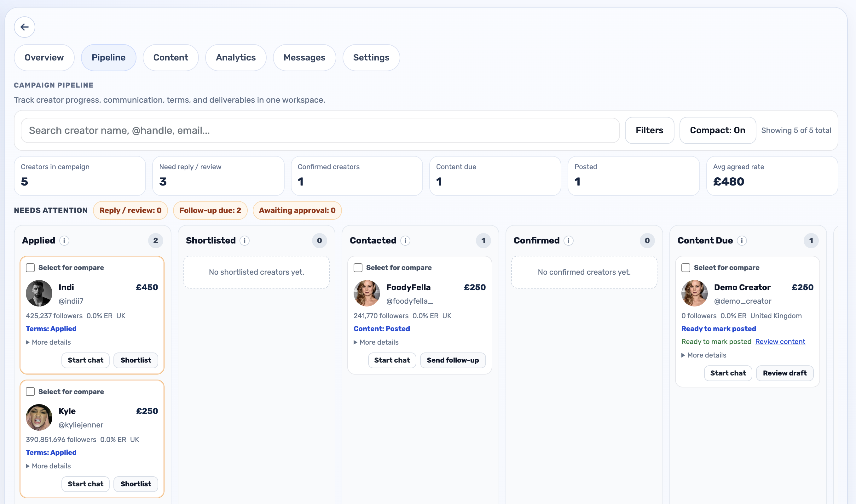Click the back arrow at top left
Viewport: 856px width, 504px height.
coord(24,27)
